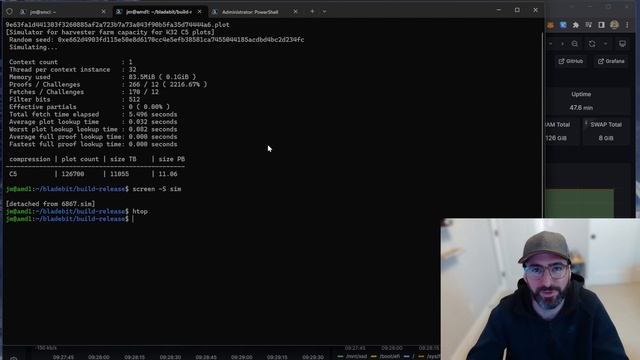640x360 pixels.
Task: Click the 'htop' command text
Action: point(140,211)
